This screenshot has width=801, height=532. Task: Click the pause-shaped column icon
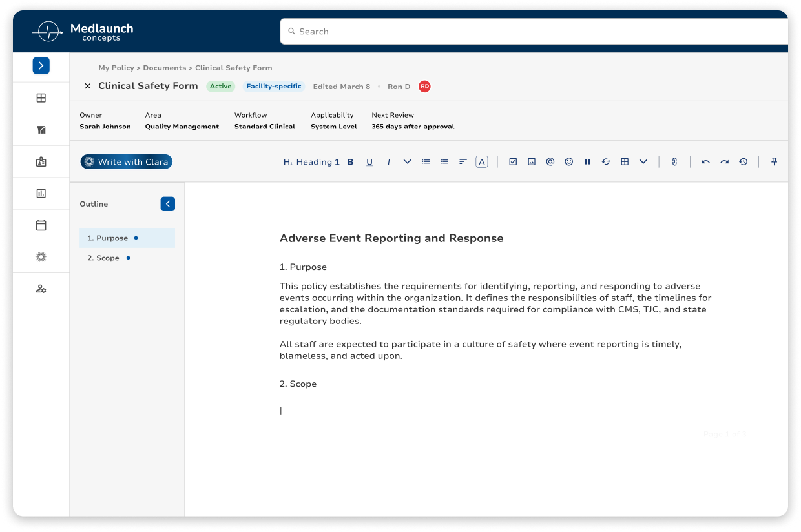click(x=588, y=162)
